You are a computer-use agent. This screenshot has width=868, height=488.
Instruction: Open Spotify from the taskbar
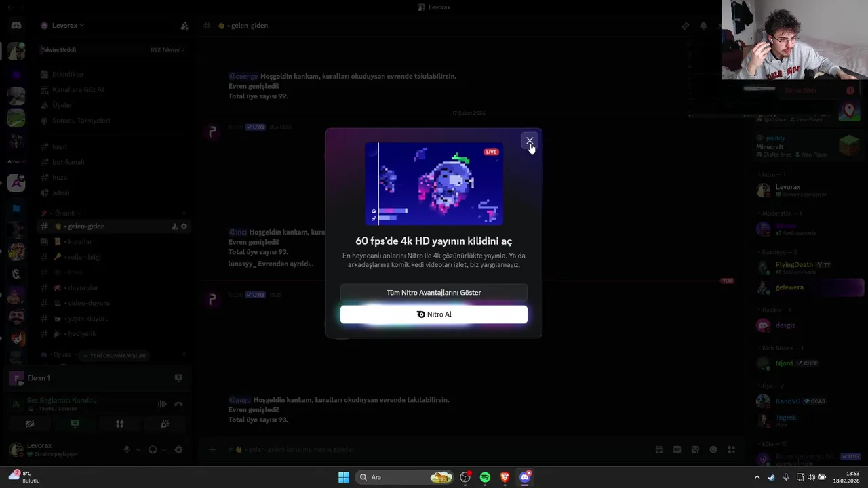click(x=485, y=477)
